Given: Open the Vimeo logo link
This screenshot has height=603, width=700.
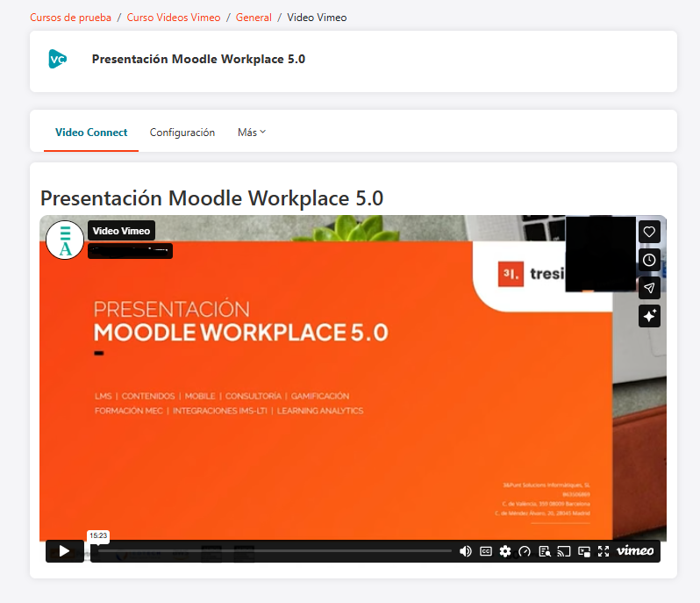Looking at the screenshot, I should pos(635,550).
